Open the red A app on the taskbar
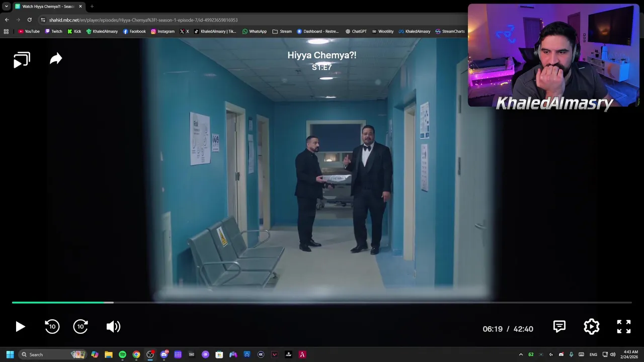The height and width of the screenshot is (362, 644). (x=302, y=354)
